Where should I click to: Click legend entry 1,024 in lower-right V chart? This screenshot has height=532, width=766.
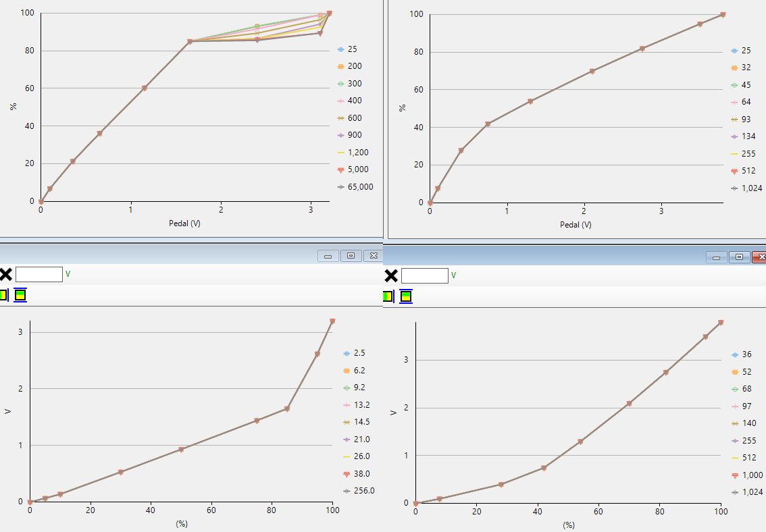(747, 492)
